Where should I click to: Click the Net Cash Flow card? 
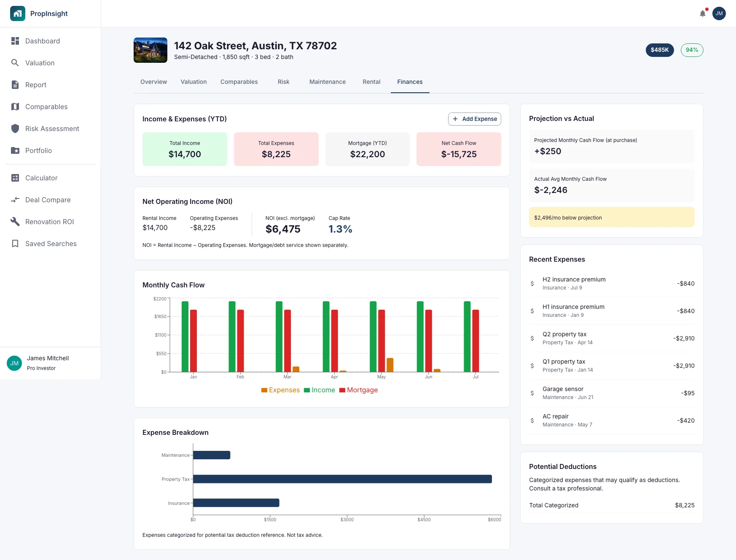pos(459,149)
